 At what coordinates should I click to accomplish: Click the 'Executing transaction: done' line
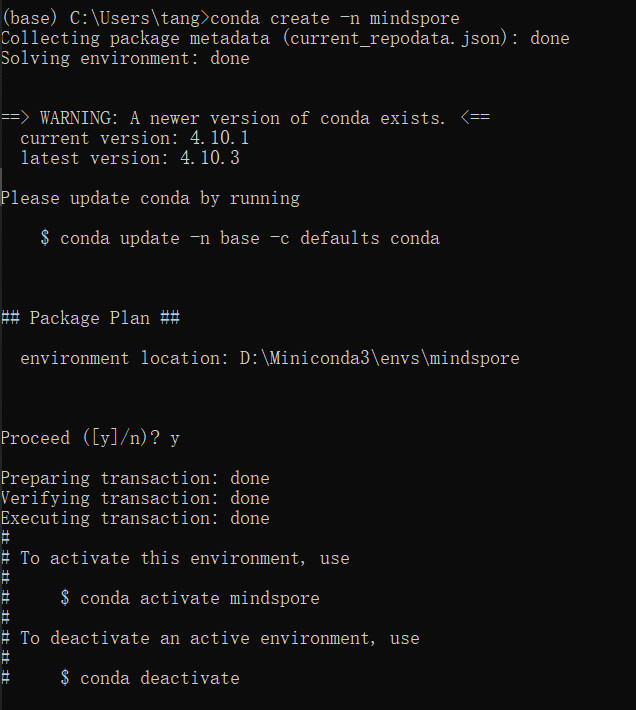(x=135, y=518)
